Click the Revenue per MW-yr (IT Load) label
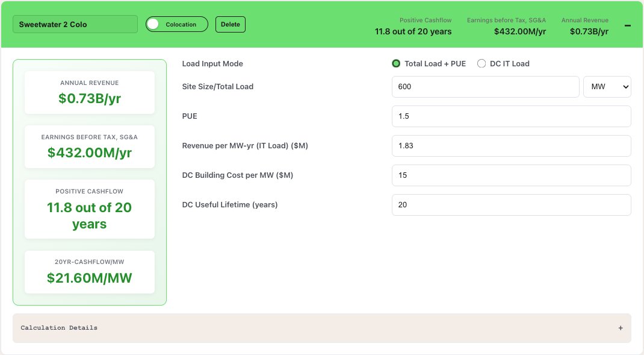 click(245, 146)
